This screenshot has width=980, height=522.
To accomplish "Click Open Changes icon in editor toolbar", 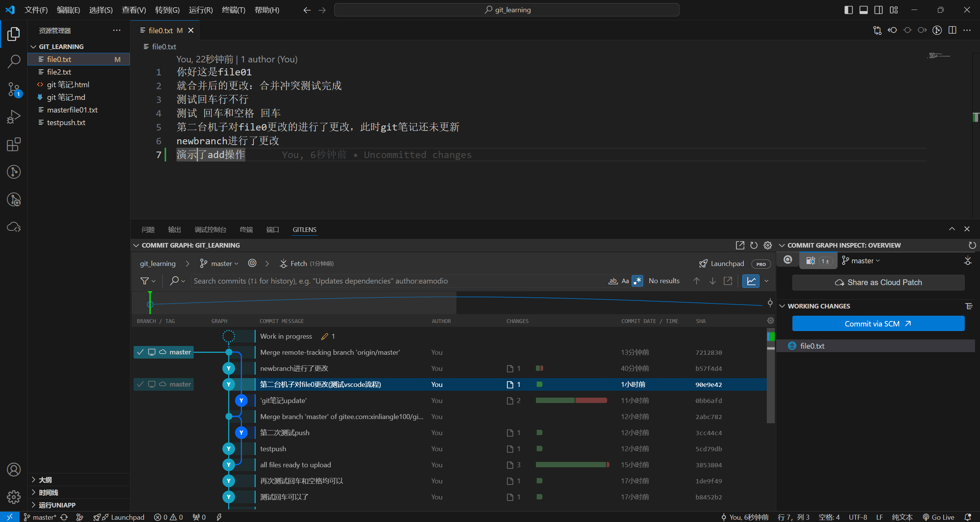I will pyautogui.click(x=877, y=30).
